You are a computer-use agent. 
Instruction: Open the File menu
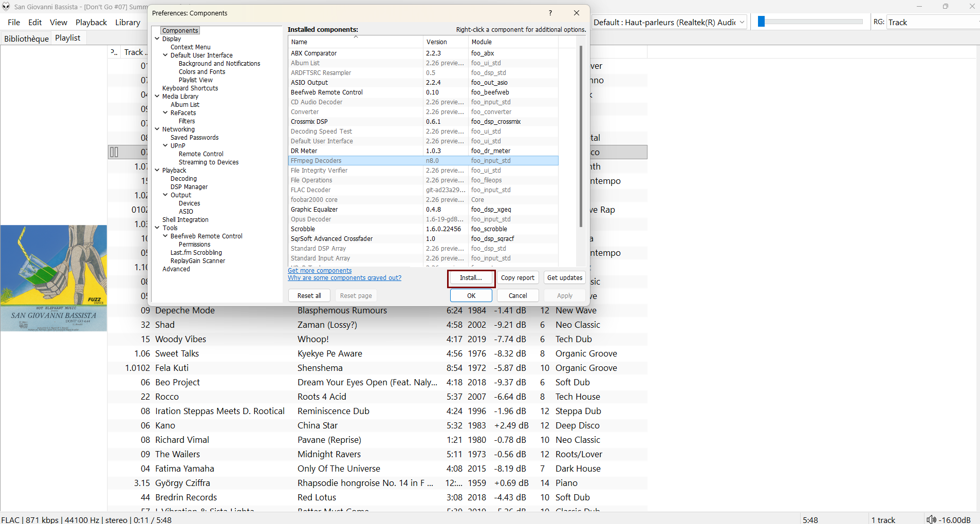pos(14,22)
